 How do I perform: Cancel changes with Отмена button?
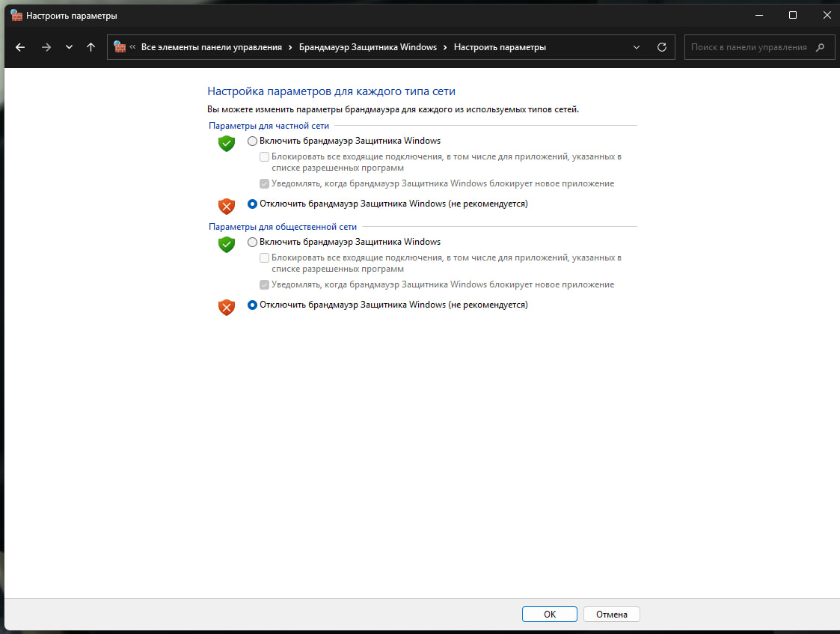(611, 615)
